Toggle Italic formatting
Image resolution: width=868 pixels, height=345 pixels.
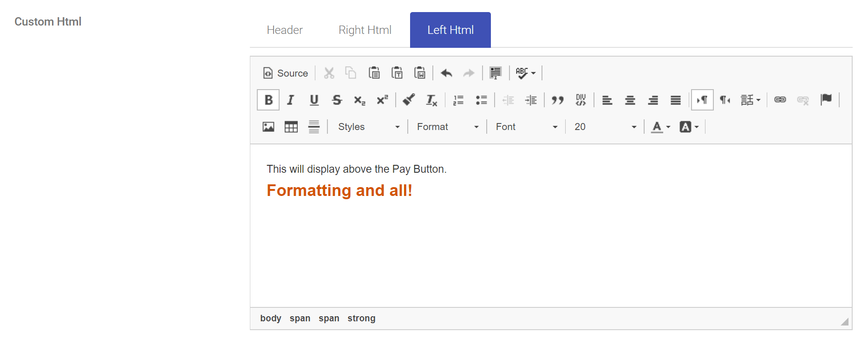(291, 100)
